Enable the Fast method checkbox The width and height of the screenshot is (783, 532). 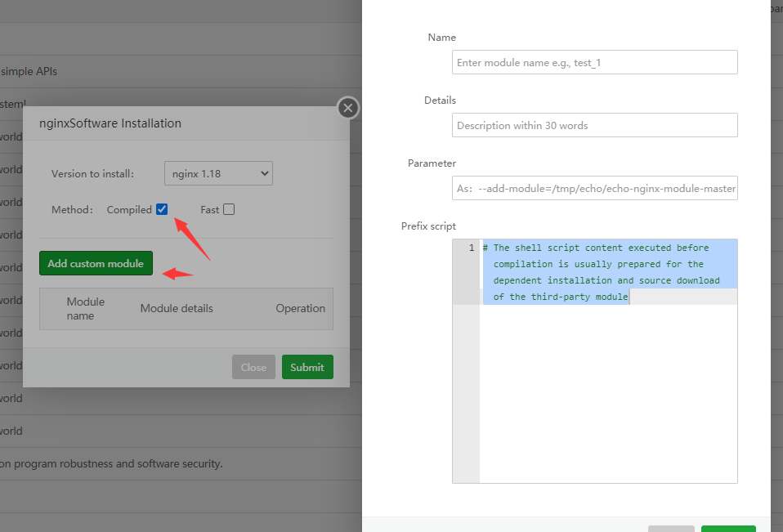229,209
